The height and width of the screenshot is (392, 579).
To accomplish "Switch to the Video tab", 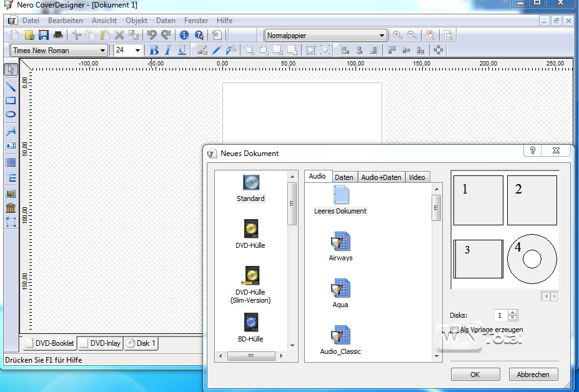I will [x=417, y=177].
